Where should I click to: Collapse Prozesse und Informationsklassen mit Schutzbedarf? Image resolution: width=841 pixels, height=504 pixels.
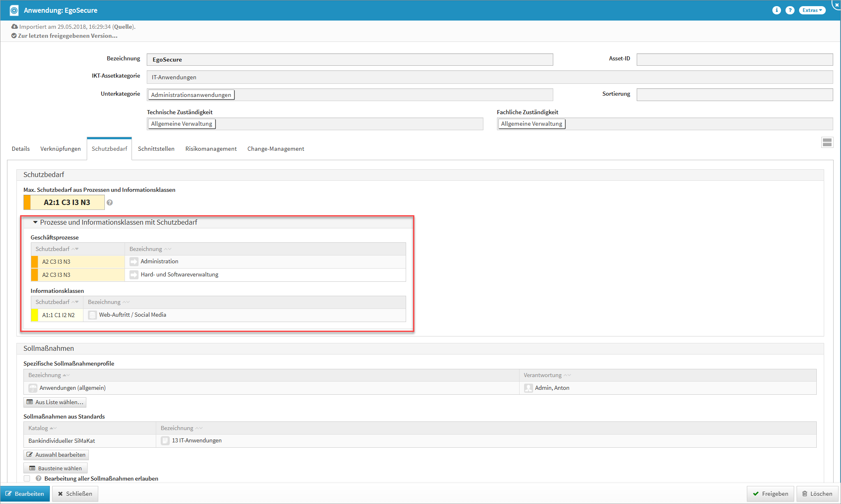click(x=35, y=222)
